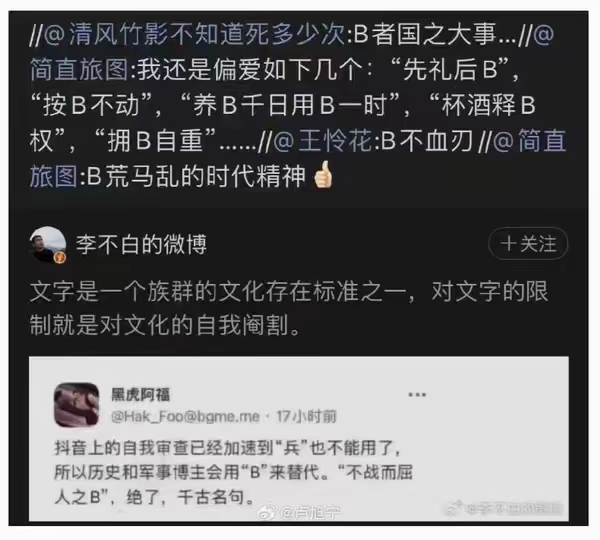Click the verified badge on 李不白's avatar
This screenshot has height=540, width=600.
click(60, 258)
